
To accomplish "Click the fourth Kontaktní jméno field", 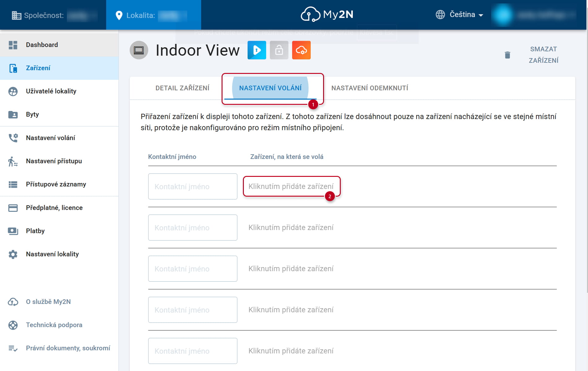I will pos(193,310).
